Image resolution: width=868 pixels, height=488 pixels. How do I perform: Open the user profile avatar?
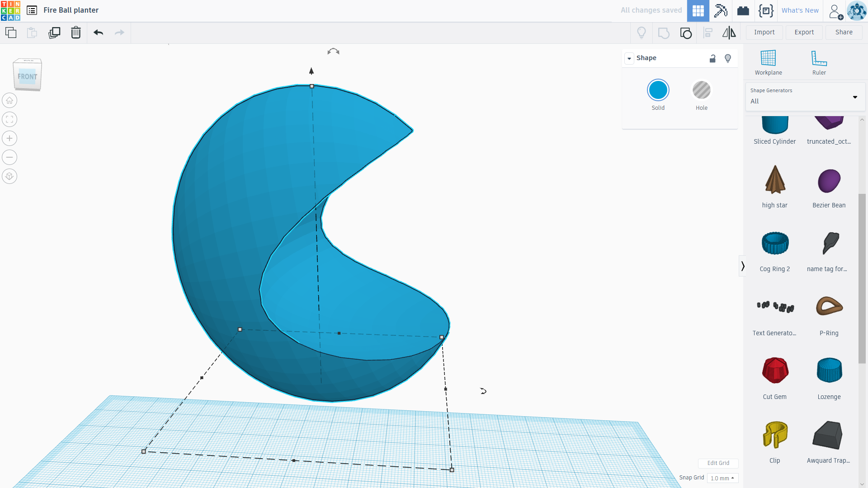[857, 11]
